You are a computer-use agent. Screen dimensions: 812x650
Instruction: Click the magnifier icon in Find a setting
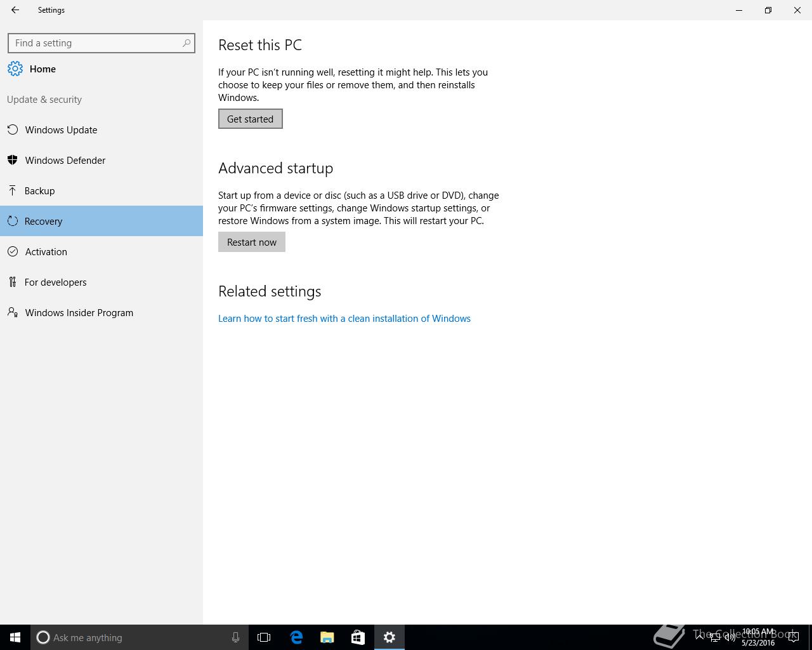[186, 43]
